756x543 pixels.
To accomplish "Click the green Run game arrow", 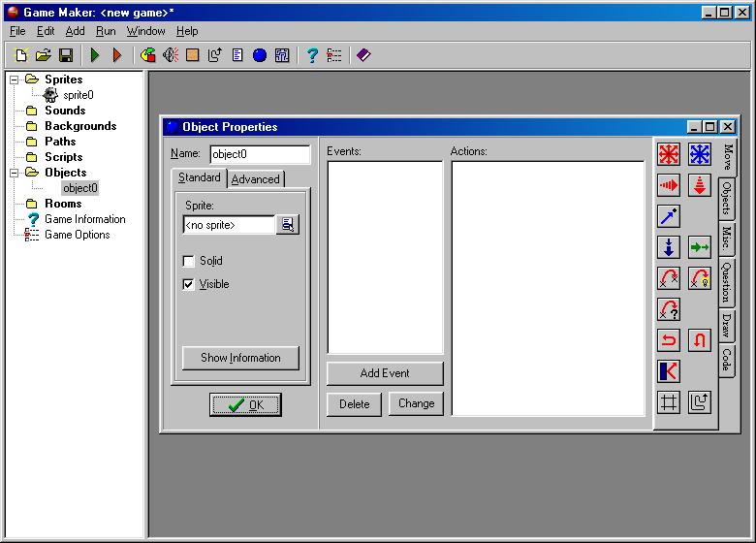I will [95, 55].
